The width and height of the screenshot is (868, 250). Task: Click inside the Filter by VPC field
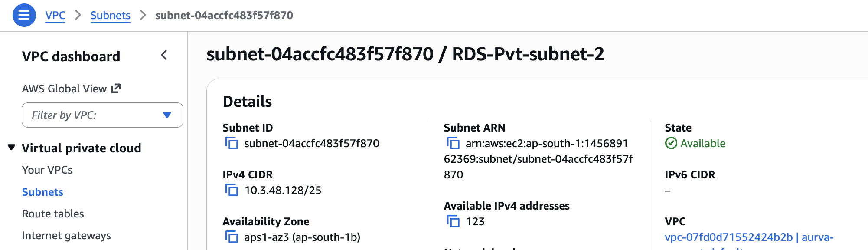coord(78,115)
